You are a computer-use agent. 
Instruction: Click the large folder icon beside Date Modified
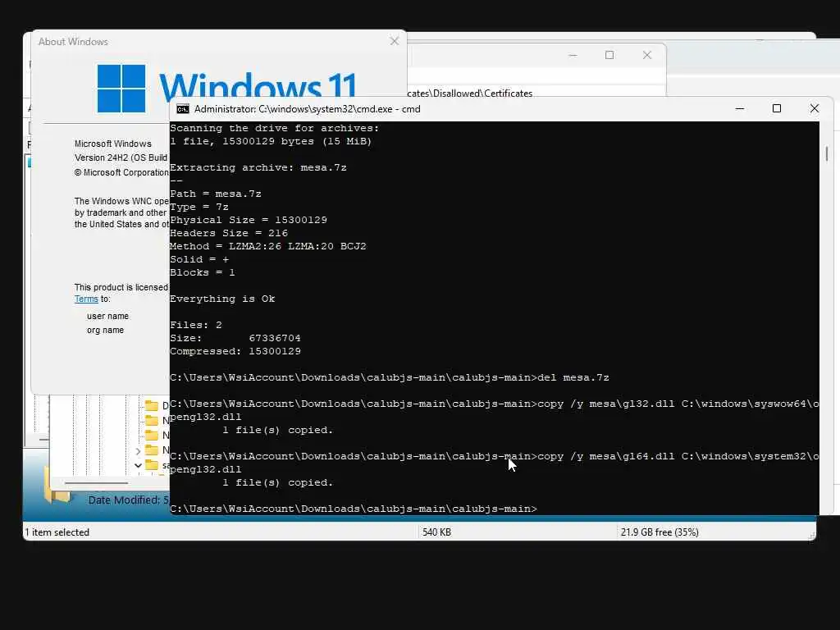[57, 486]
